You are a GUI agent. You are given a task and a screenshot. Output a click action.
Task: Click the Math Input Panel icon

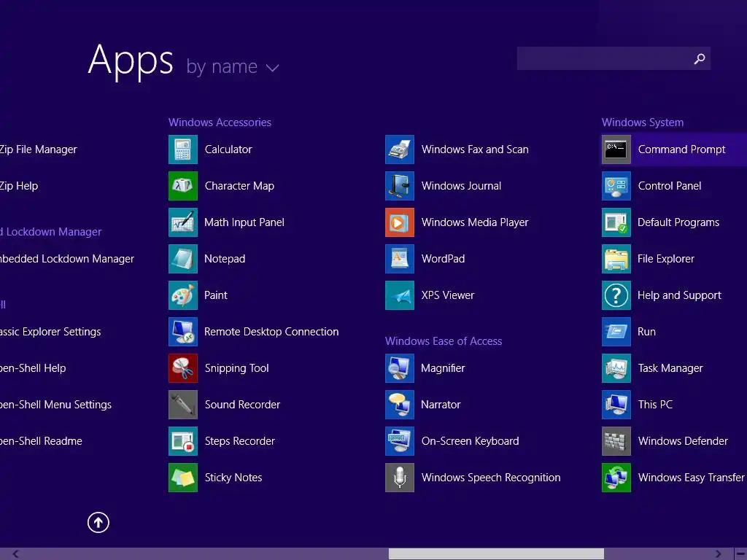183,222
